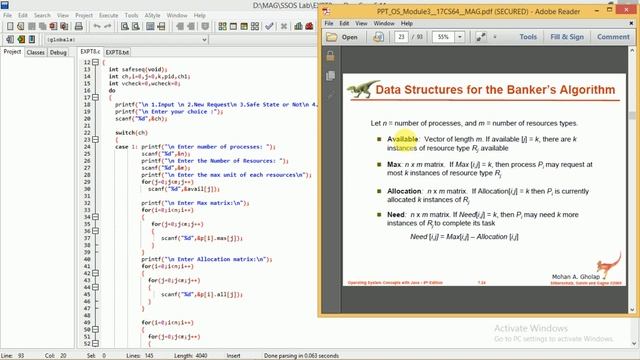Viewport: 640px width, 360px height.
Task: Click the Compile and Run icon
Action: [x=244, y=26]
